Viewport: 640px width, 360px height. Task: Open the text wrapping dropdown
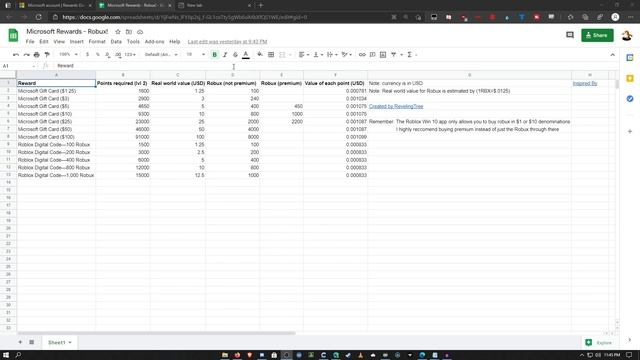[332, 55]
